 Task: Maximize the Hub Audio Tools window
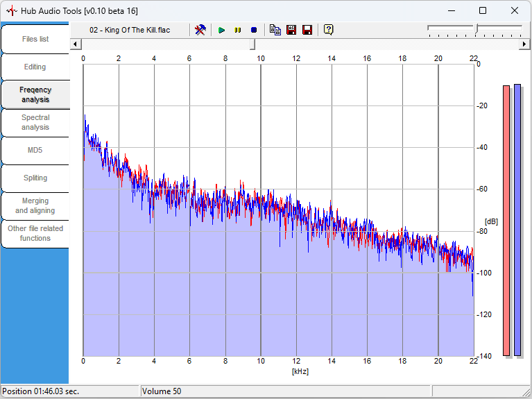click(x=483, y=11)
